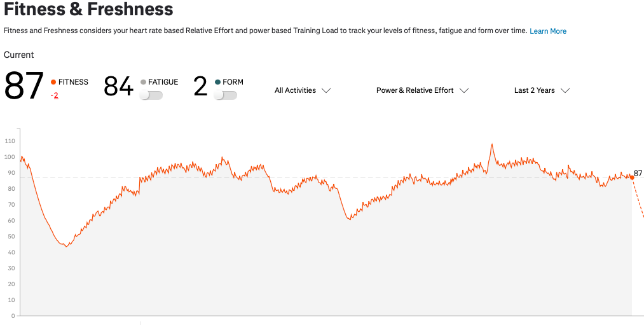Open the Last 2 Years range dropdown
This screenshot has width=644, height=325.
(542, 90)
